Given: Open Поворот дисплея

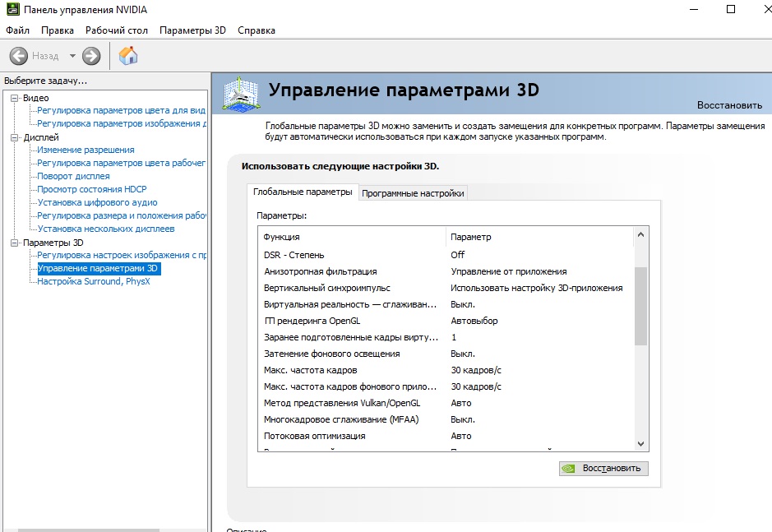Looking at the screenshot, I should (x=73, y=176).
